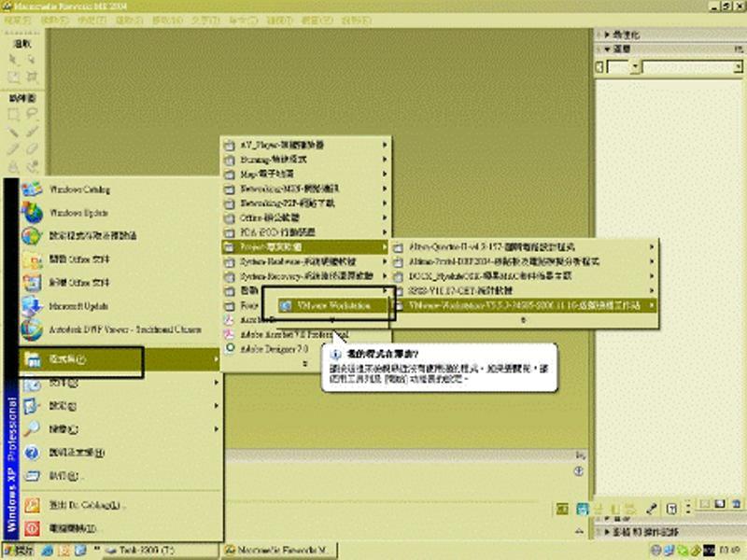Select the highlighted Project program folder

coord(306,247)
